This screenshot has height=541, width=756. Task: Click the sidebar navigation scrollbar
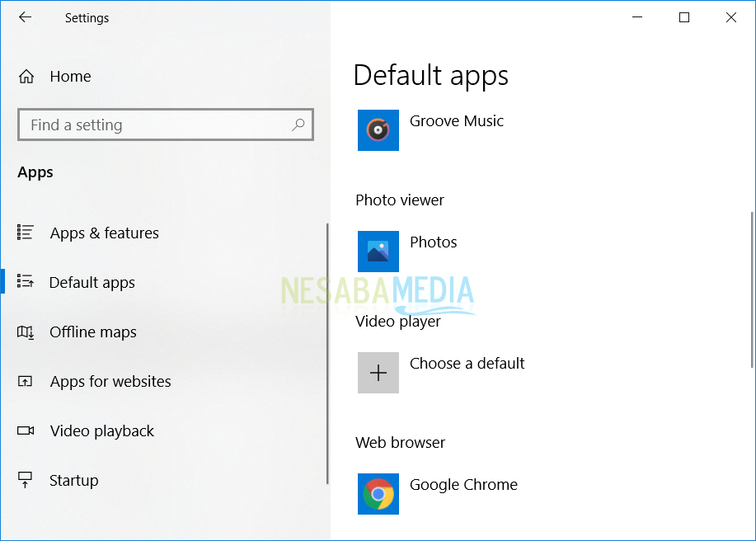click(x=327, y=354)
